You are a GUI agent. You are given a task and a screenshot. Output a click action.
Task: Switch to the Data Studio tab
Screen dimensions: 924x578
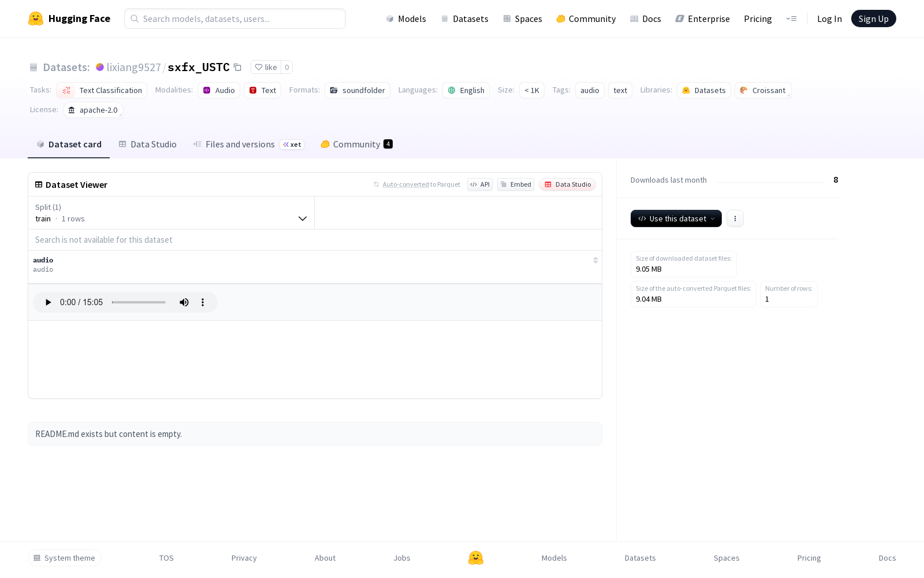pos(148,144)
